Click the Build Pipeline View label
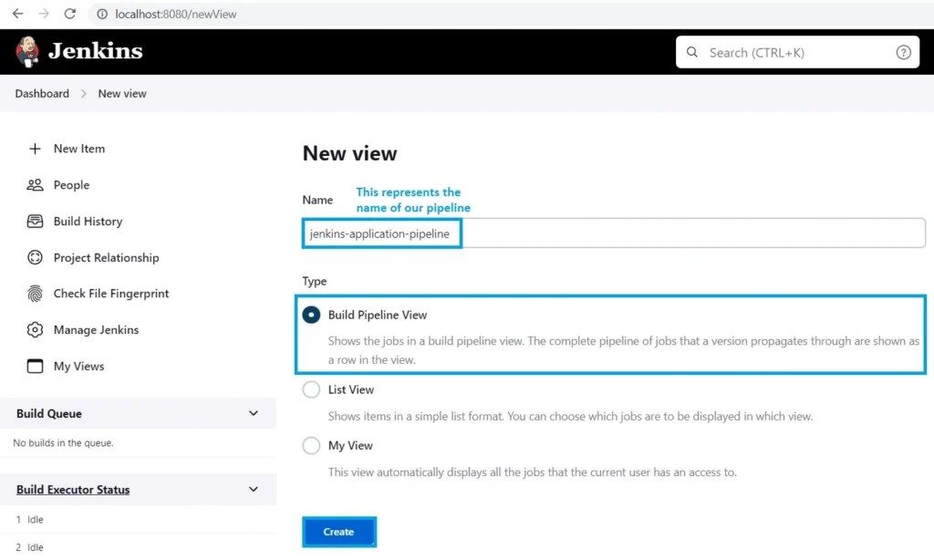The height and width of the screenshot is (560, 934). click(x=378, y=315)
